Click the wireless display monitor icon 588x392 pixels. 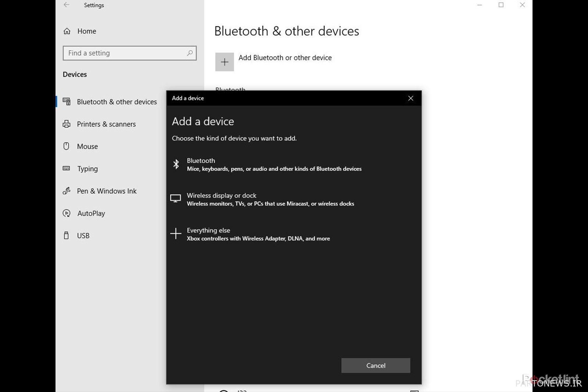[176, 199]
